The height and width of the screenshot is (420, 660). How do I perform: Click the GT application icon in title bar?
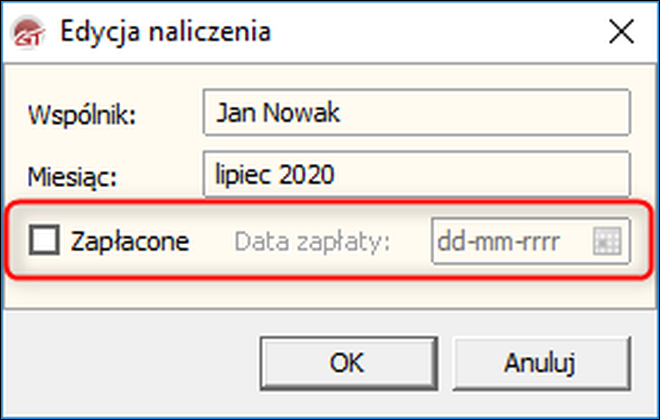pyautogui.click(x=29, y=32)
